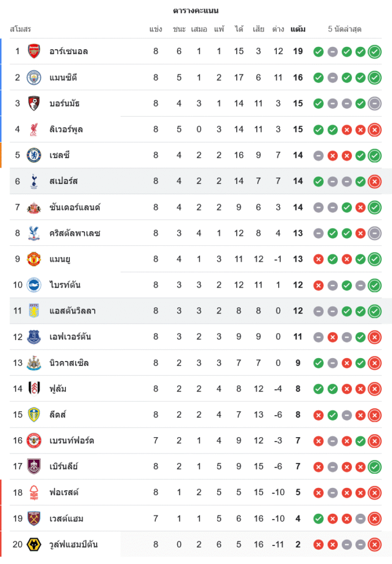This screenshot has width=392, height=564.
Task: Sort table by แต้ม points column
Action: pos(298,29)
